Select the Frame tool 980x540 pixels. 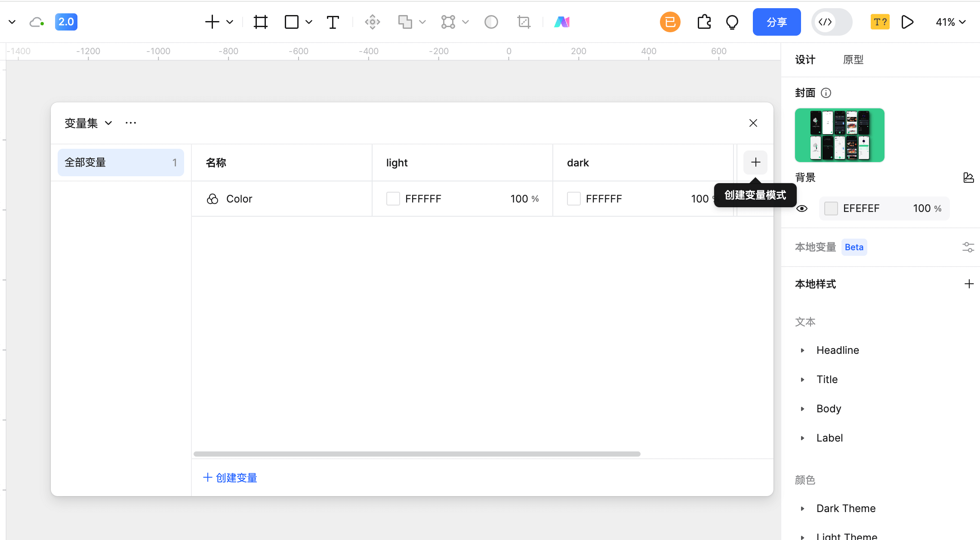click(261, 22)
